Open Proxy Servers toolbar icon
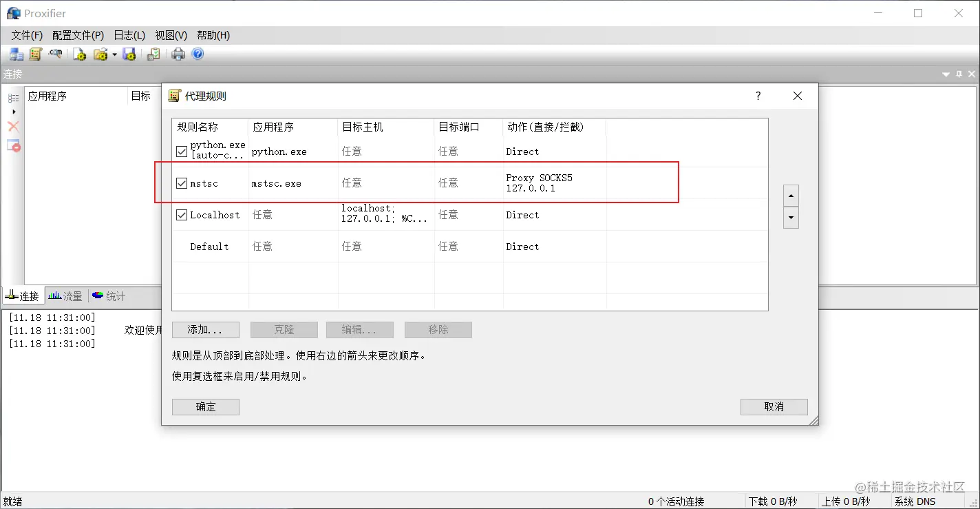The image size is (980, 509). point(16,54)
